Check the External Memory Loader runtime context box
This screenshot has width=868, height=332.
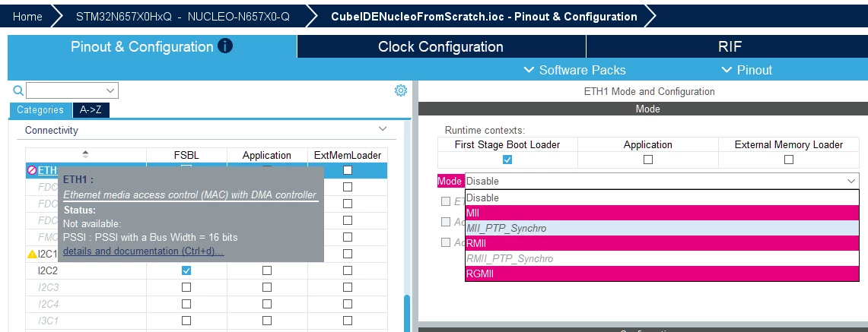point(789,160)
